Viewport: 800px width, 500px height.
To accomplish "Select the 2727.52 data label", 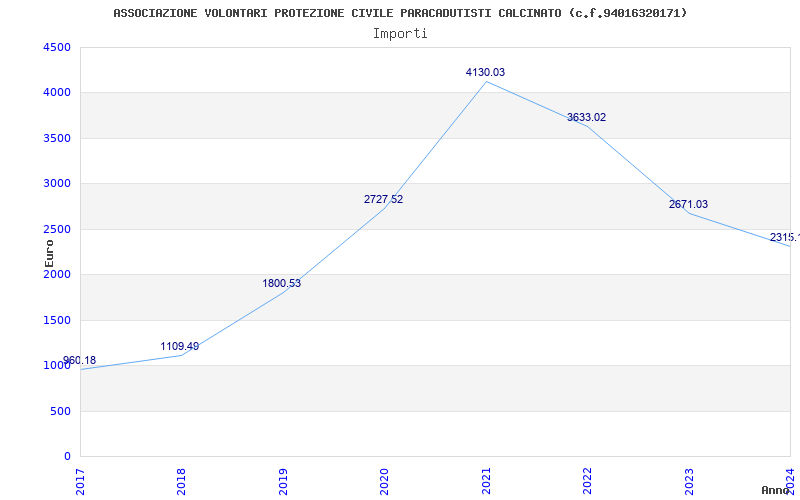I will click(383, 199).
